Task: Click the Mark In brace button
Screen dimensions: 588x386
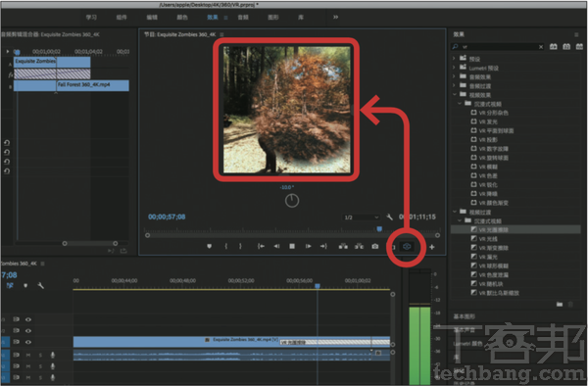Action: click(225, 246)
